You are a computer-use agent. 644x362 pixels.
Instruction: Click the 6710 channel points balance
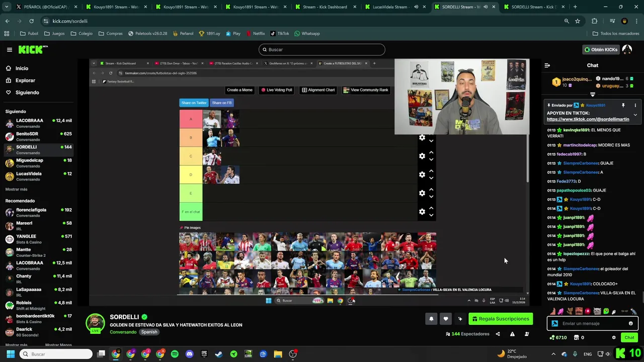point(558,337)
